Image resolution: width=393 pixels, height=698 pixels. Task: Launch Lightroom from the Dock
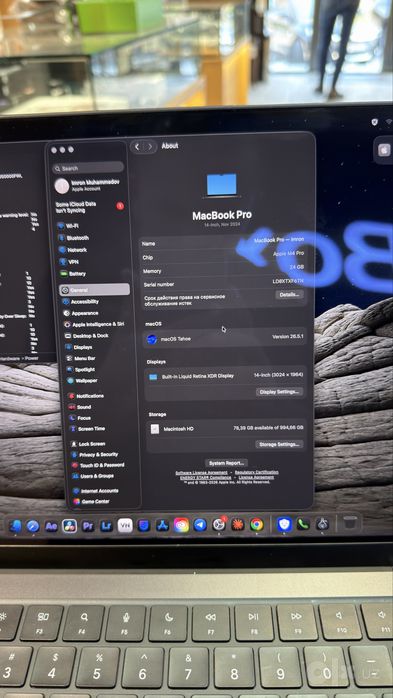coord(106,526)
